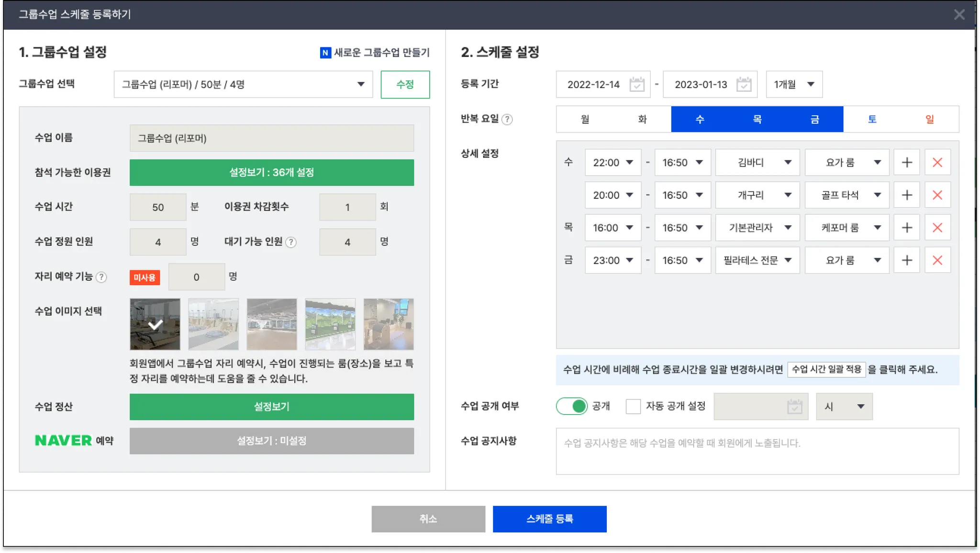This screenshot has width=980, height=553.
Task: Click plus icon on Thursday 16:00 row
Action: pyautogui.click(x=907, y=228)
